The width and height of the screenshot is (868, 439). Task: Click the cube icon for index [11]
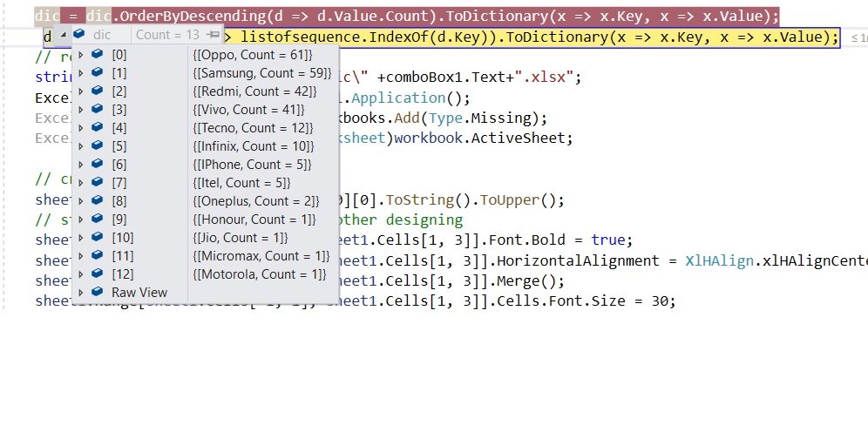point(98,255)
